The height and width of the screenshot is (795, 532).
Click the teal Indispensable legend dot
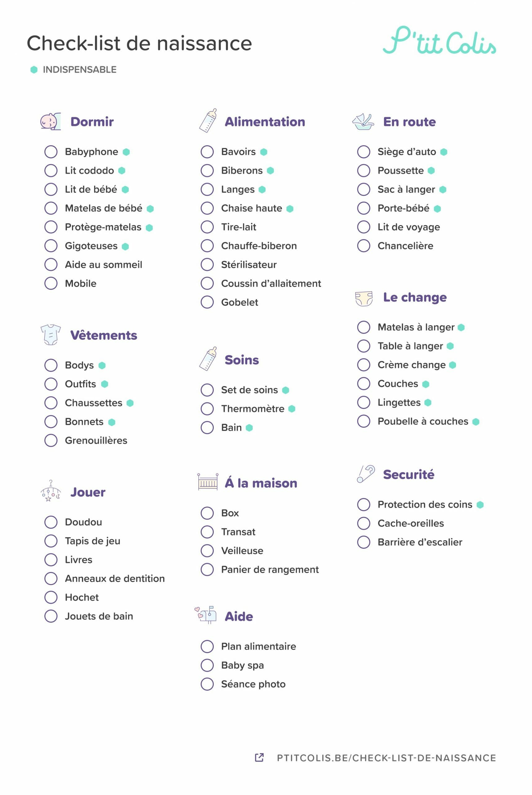pyautogui.click(x=34, y=70)
